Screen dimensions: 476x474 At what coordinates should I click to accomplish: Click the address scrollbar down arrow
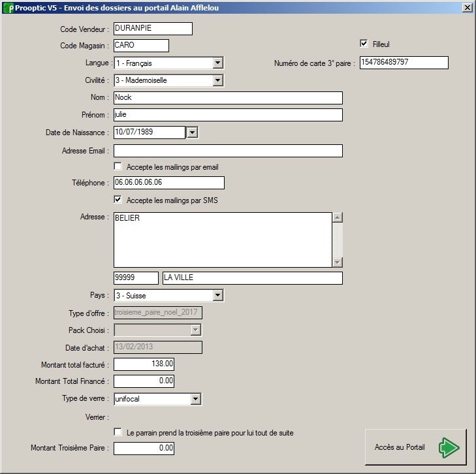pyautogui.click(x=338, y=262)
